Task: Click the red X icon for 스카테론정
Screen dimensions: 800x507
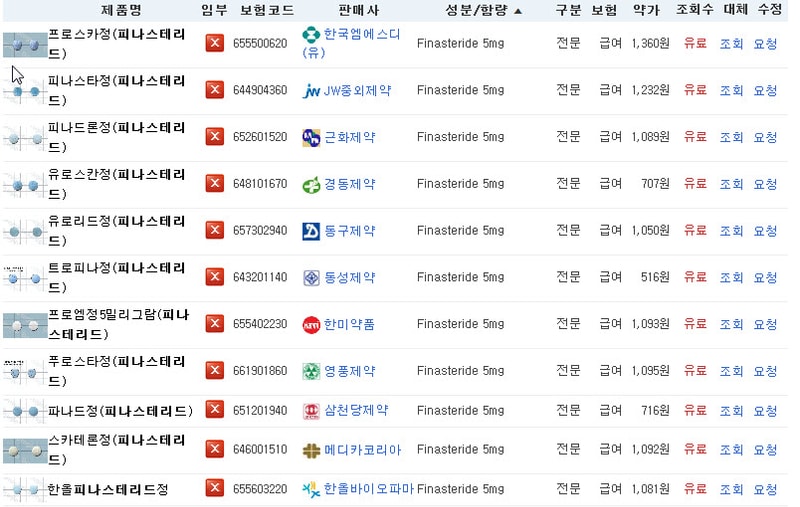Action: [x=214, y=449]
